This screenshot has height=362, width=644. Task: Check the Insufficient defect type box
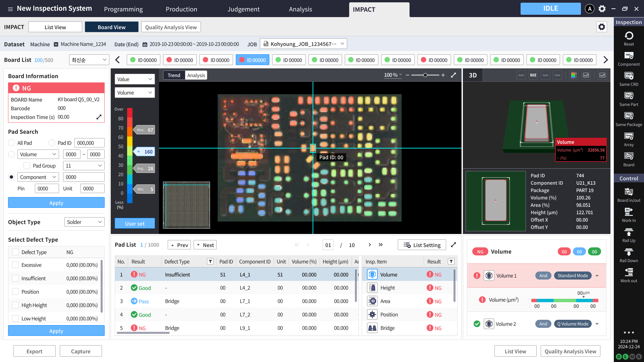15,278
